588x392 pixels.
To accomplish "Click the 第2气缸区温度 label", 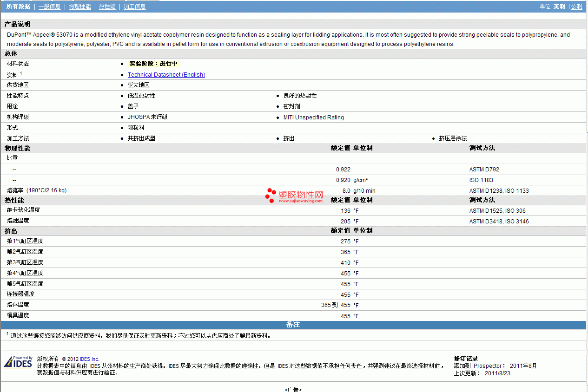I will (x=25, y=252).
